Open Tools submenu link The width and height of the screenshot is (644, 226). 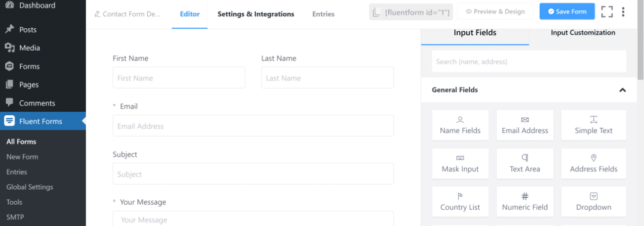point(14,202)
